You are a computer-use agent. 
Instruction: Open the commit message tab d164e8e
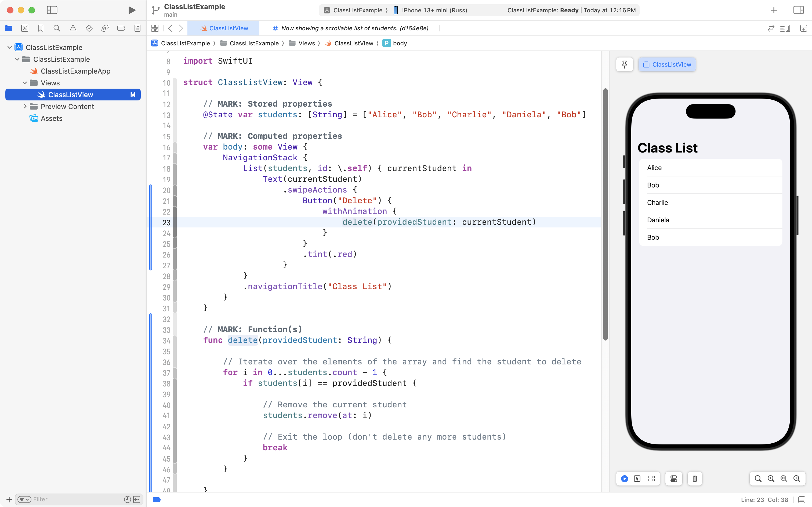pyautogui.click(x=351, y=28)
